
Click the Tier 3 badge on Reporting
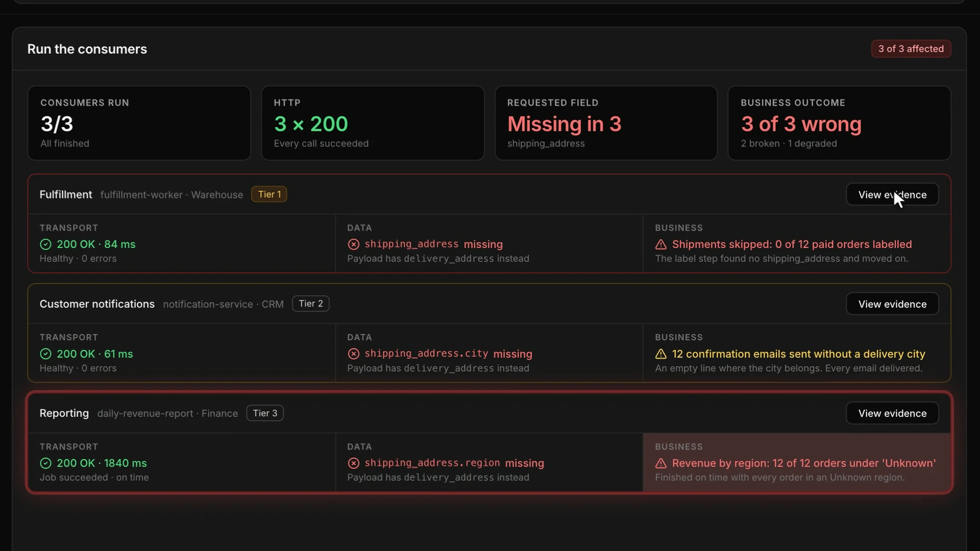pos(265,413)
